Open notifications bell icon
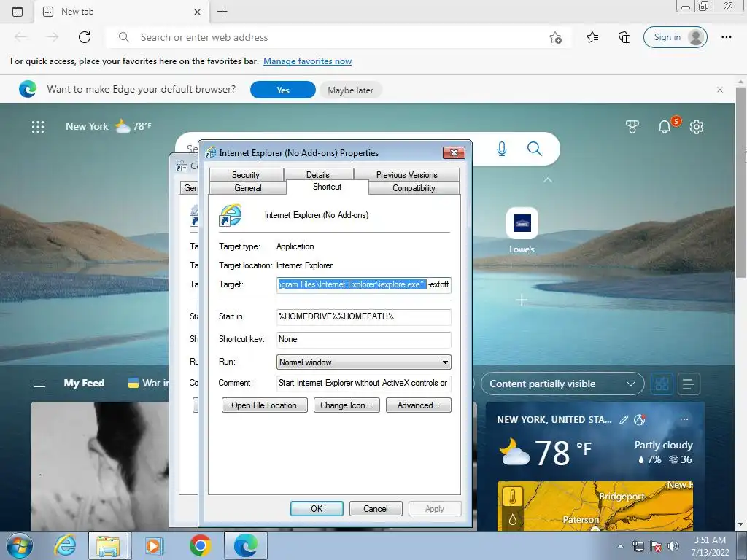The image size is (747, 560). click(x=665, y=127)
